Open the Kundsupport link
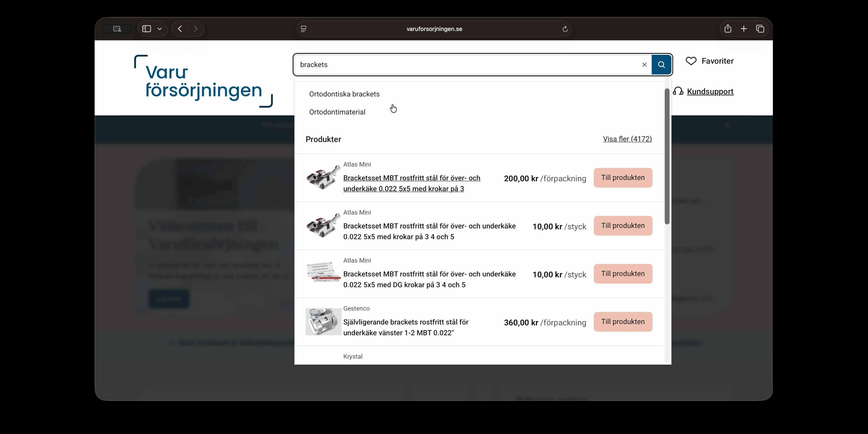The image size is (868, 434). tap(710, 91)
